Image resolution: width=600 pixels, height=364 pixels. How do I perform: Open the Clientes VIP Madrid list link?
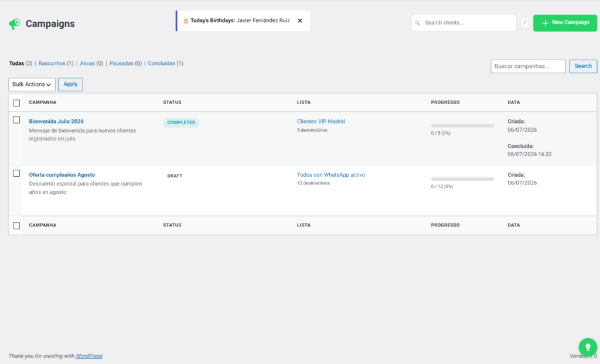coord(321,121)
